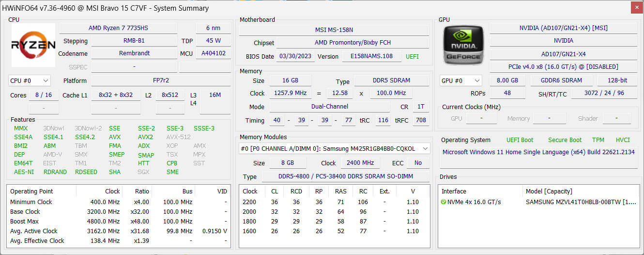644x255 pixels.
Task: Click the AMD Ryzen 7 7735HS name field
Action: 118,28
